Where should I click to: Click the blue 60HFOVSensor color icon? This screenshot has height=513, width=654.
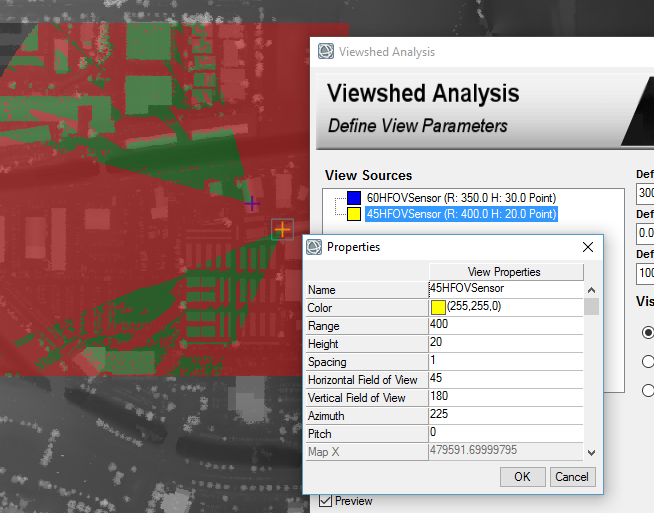[x=354, y=198]
